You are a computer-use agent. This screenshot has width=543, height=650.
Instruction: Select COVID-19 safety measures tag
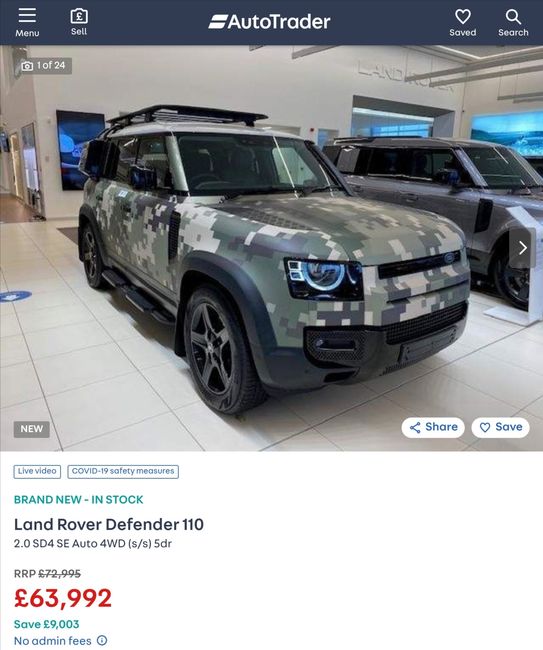click(123, 471)
